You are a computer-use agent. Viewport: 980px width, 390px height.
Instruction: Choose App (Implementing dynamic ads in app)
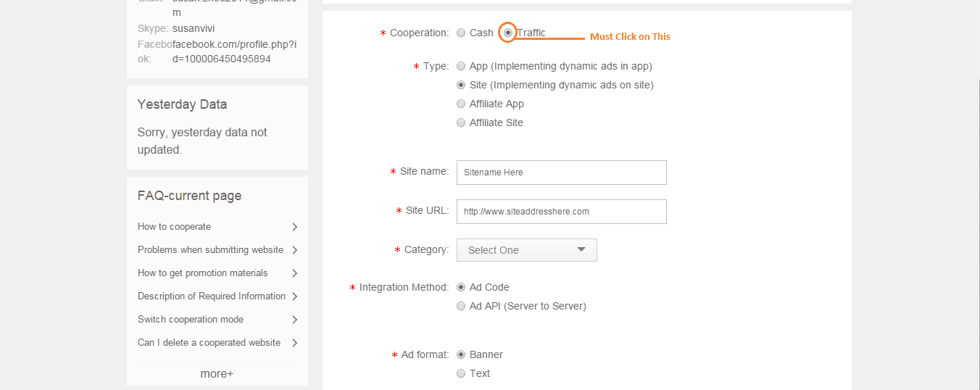[x=461, y=66]
